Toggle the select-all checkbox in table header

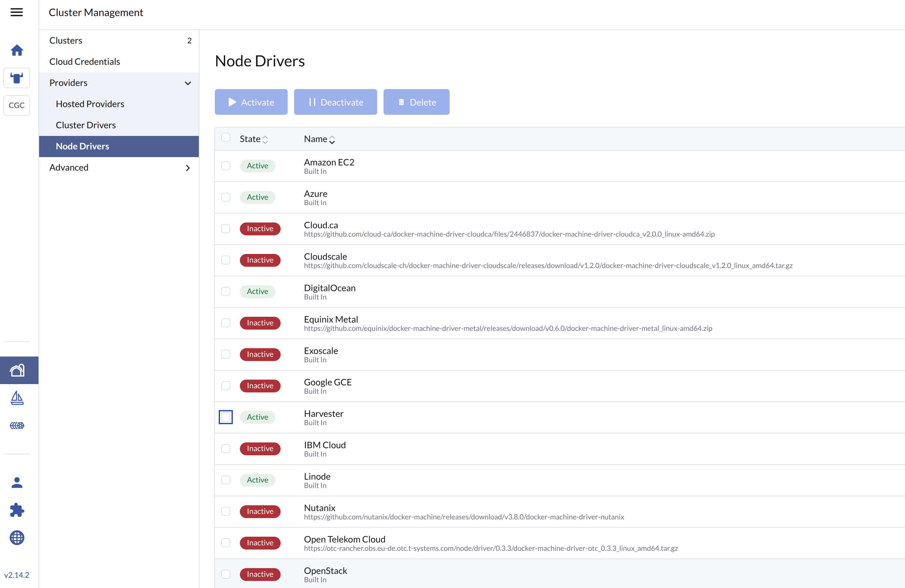(x=226, y=138)
